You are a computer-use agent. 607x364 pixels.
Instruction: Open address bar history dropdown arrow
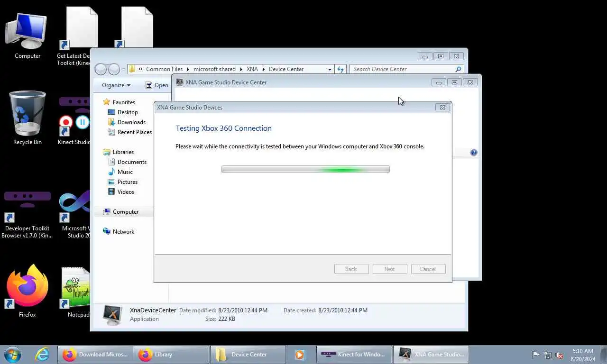(x=330, y=69)
